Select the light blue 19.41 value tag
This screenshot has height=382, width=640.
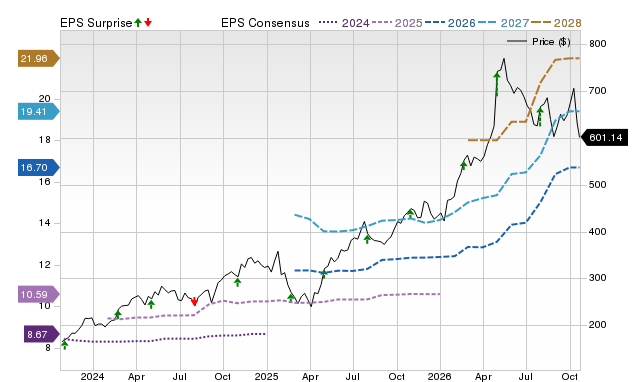point(39,111)
